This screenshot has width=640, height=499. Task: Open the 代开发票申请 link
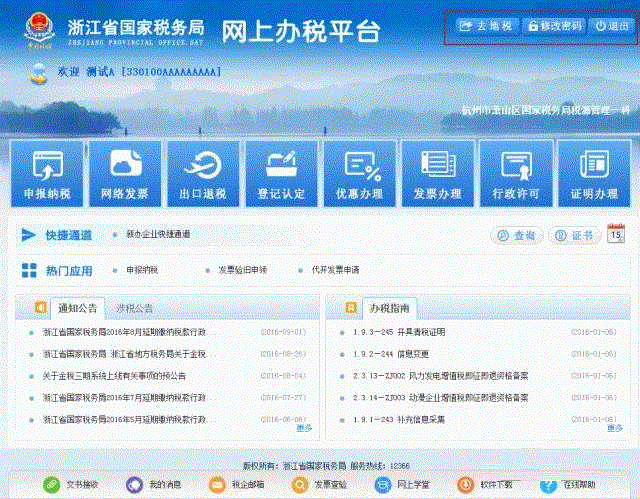[336, 270]
